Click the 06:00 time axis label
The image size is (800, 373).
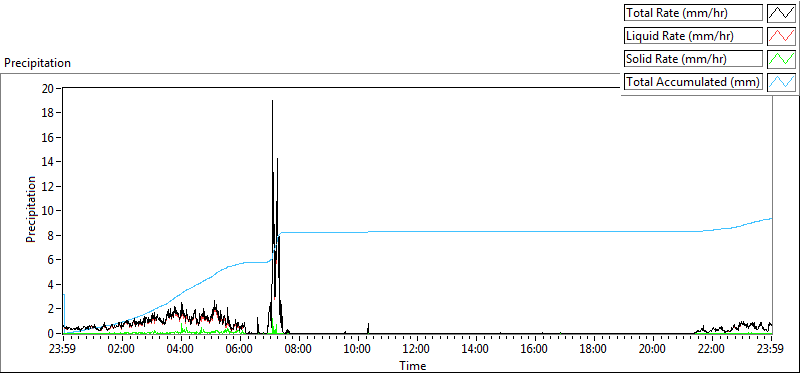point(240,350)
